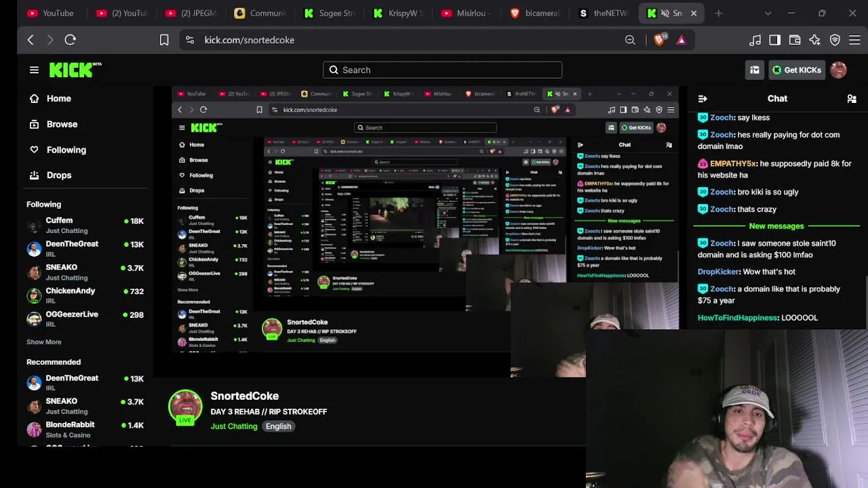Open the chat users list icon
Viewport: 868px width, 488px height.
852,99
